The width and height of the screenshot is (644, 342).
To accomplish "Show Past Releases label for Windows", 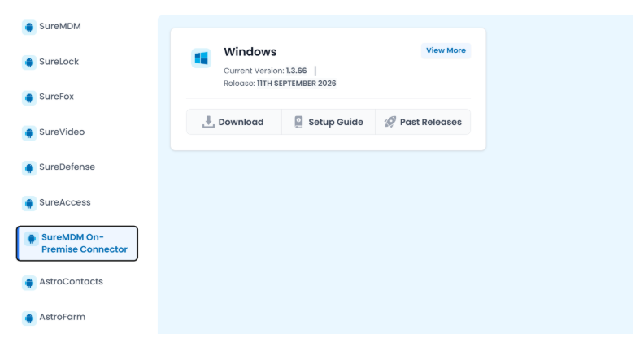I will pos(430,122).
